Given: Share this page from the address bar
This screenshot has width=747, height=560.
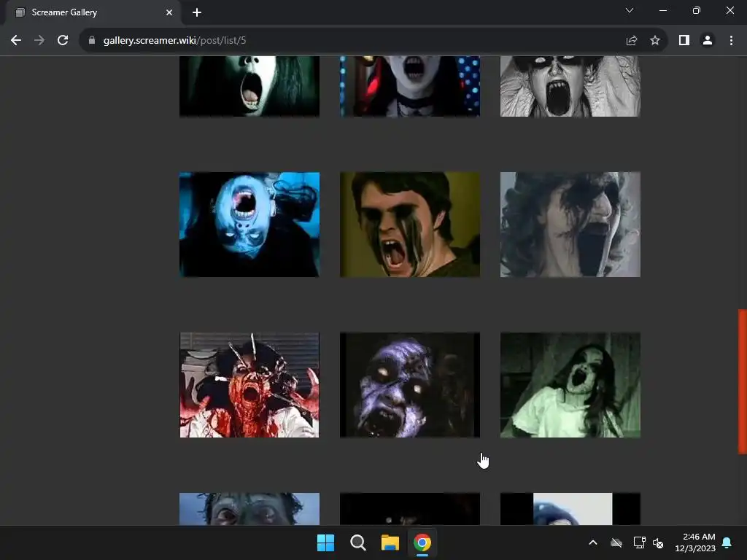Looking at the screenshot, I should click(x=632, y=41).
